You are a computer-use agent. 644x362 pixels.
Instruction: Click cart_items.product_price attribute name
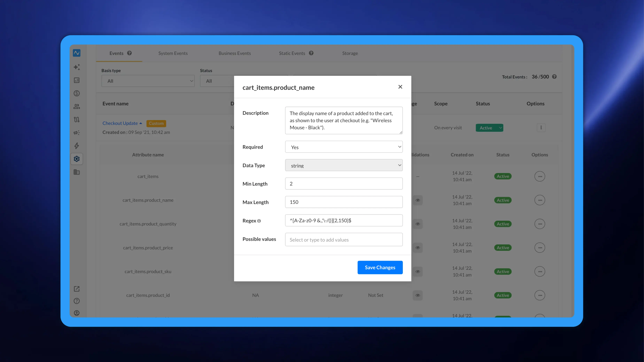coord(148,248)
